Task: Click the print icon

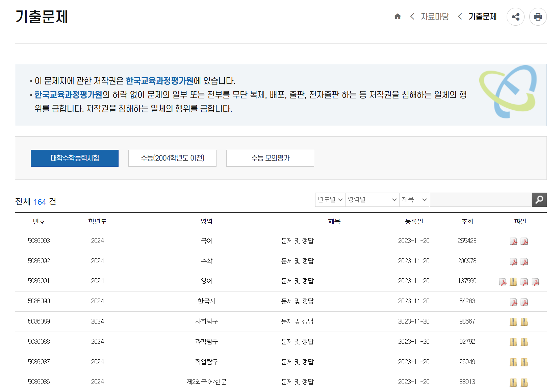Action: pos(538,16)
